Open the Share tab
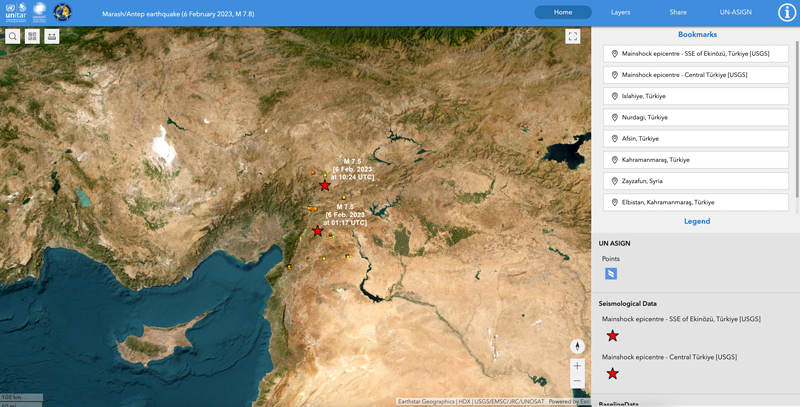This screenshot has width=800, height=407. (x=678, y=12)
